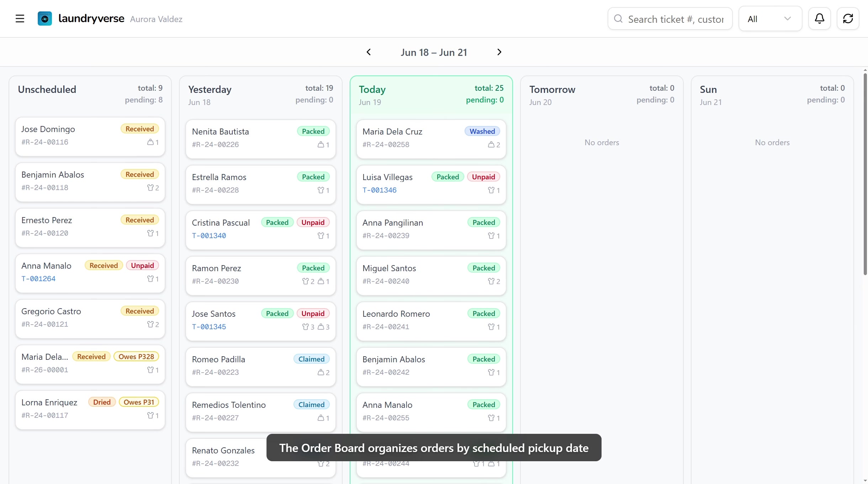
Task: Click Packed badge on Jose Santos
Action: [x=277, y=314]
